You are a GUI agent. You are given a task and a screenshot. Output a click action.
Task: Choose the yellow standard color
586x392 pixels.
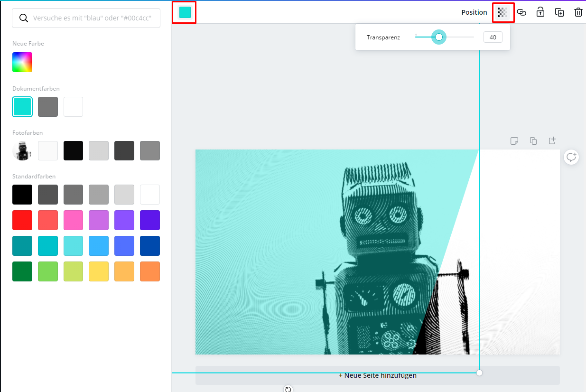click(99, 271)
